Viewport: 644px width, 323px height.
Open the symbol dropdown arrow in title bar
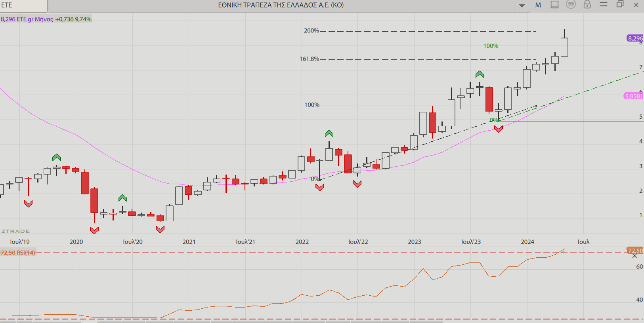tap(522, 6)
